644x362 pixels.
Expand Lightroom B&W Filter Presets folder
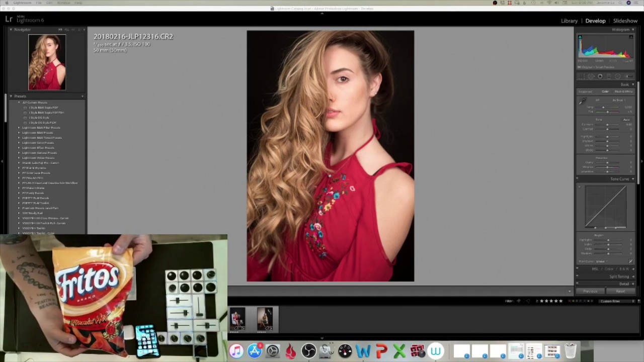(x=19, y=128)
